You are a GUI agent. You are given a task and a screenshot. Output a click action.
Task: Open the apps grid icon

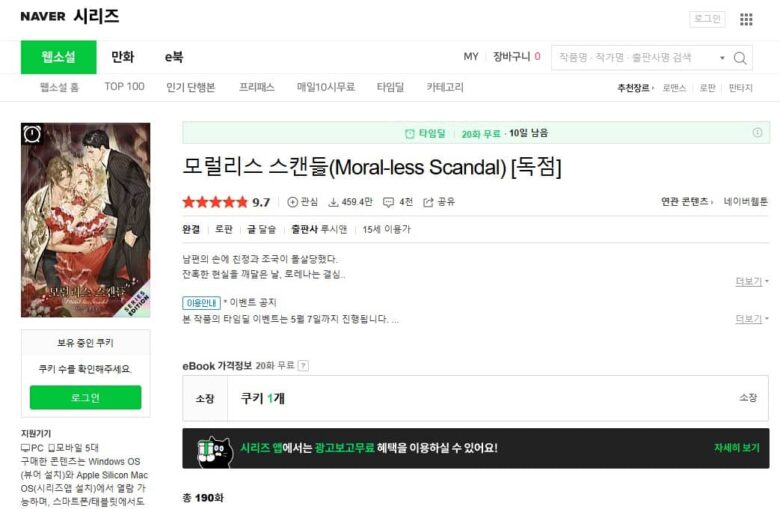746,19
